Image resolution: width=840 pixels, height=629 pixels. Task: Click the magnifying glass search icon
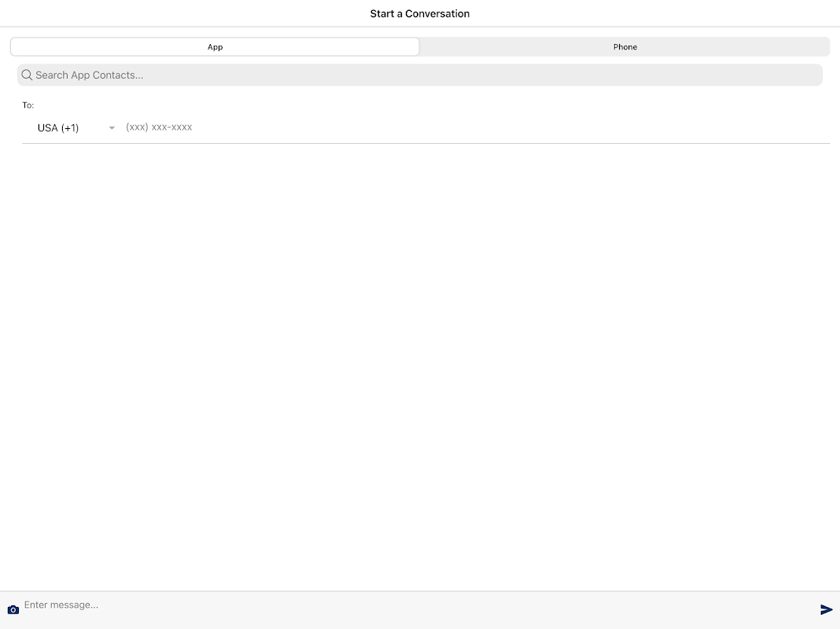[x=27, y=75]
